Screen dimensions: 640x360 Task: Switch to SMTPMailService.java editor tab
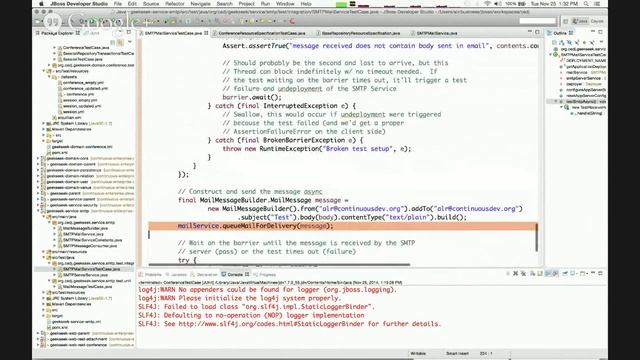(x=436, y=33)
